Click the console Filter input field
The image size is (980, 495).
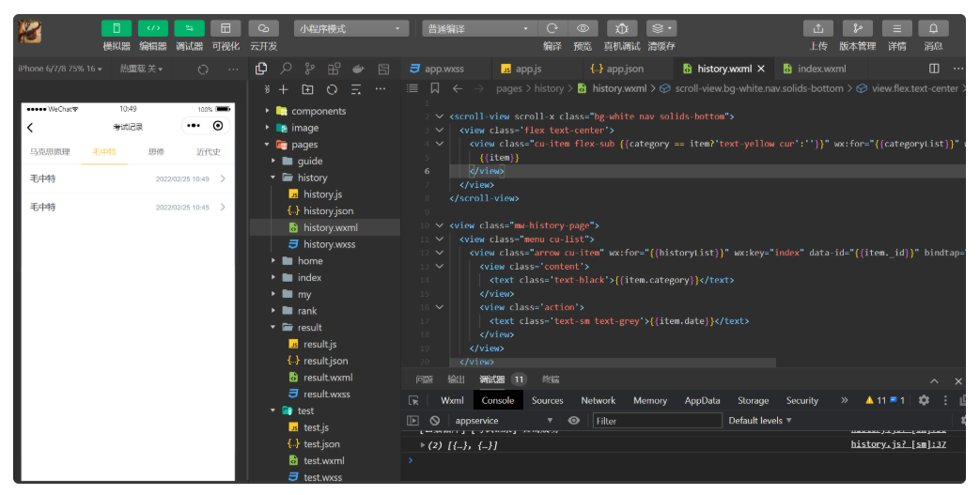pyautogui.click(x=657, y=421)
